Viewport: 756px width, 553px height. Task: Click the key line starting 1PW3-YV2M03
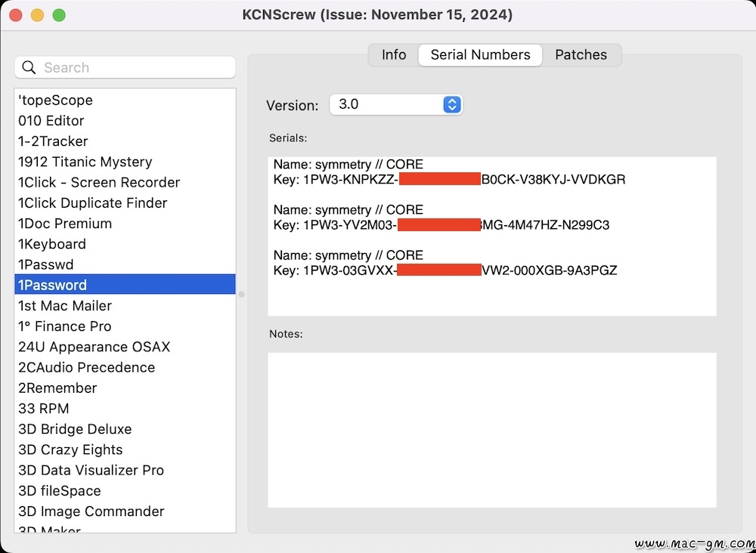tap(442, 225)
